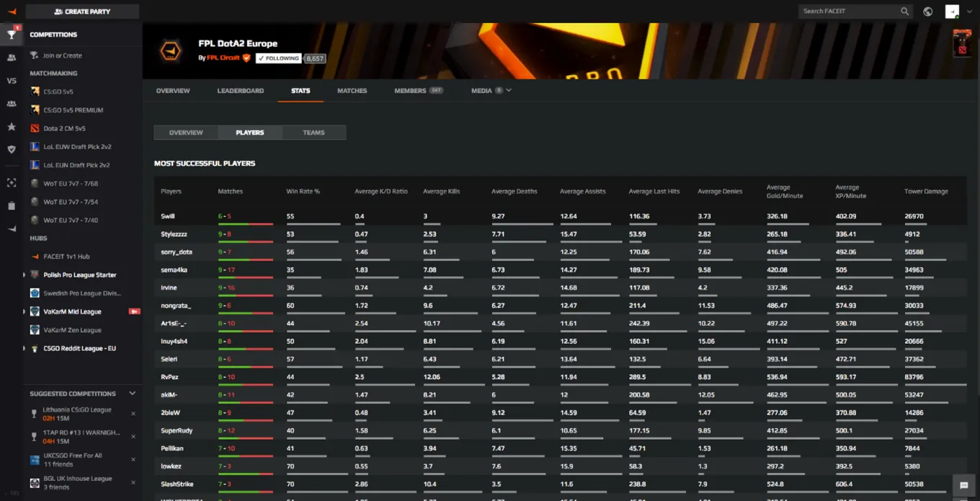Open the user avatar in header
Viewport: 980px width, 501px height.
952,11
